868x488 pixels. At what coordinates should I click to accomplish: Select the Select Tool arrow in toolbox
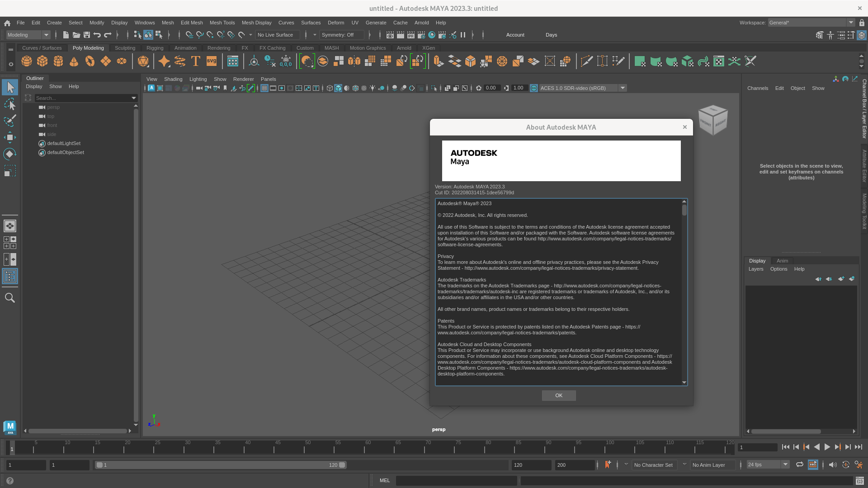(x=10, y=87)
